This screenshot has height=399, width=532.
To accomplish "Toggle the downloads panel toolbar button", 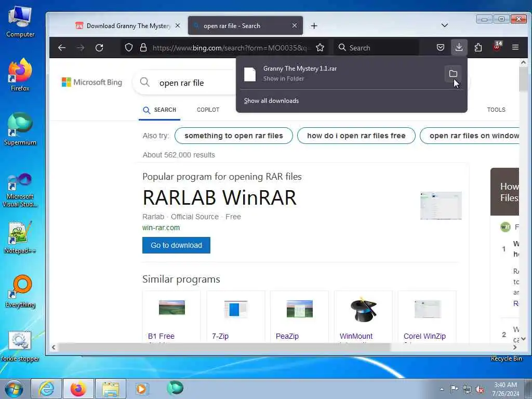I will 459,47.
